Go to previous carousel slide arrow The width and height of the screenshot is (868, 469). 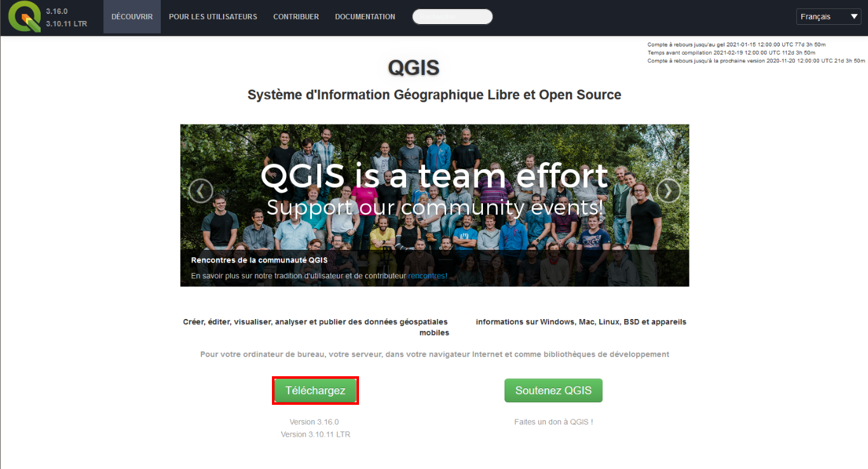201,191
